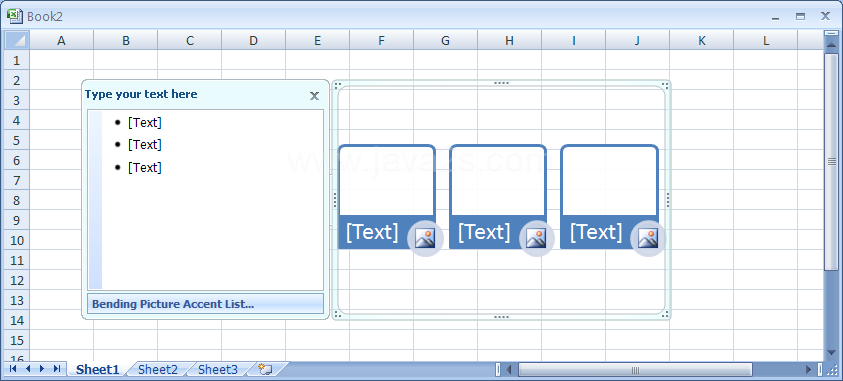
Task: Select the first picture frame in SmartArt
Action: click(387, 181)
